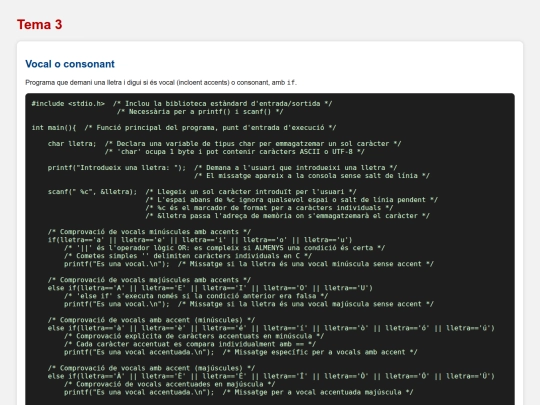Click the comment "'||' és l'operador lògic OR"
540x405 pixels.
coord(224,248)
